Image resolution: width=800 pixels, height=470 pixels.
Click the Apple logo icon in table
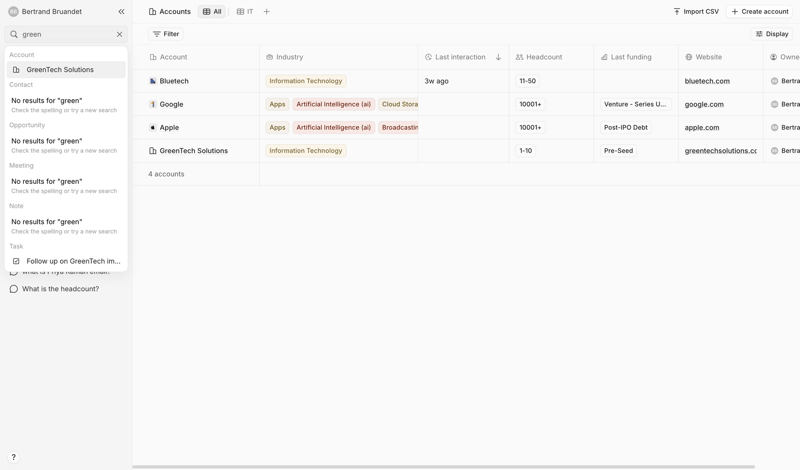153,128
